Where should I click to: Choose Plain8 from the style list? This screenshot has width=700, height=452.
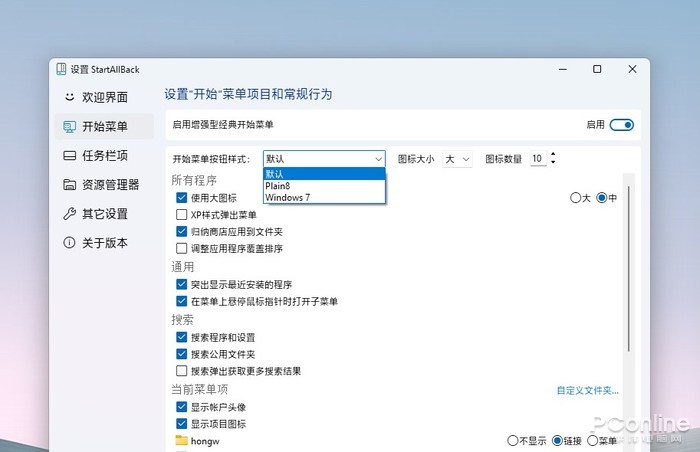[x=324, y=186]
